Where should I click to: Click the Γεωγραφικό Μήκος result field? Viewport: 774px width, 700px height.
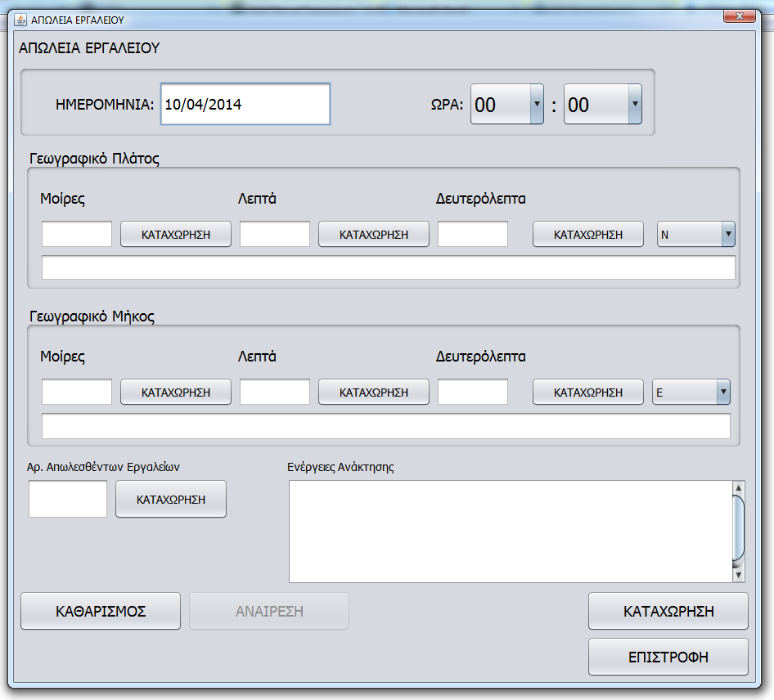(386, 426)
